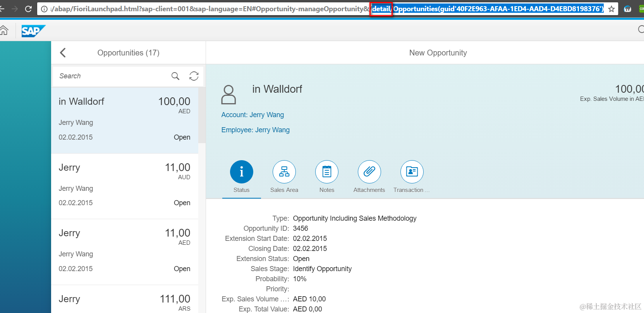Select the 'in Walldorf' opportunity list item
Viewport: 644px width, 313px height.
125,121
